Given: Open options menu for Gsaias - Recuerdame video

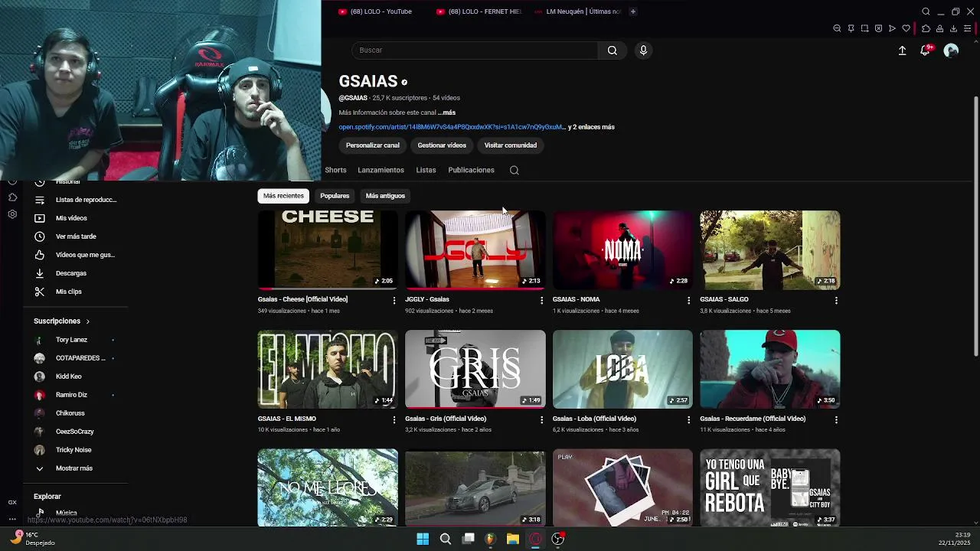Looking at the screenshot, I should tap(836, 420).
